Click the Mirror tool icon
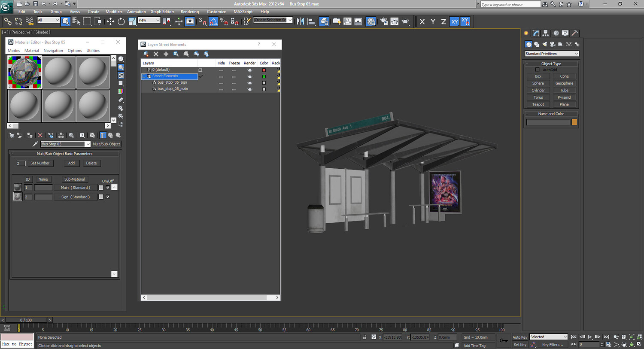 coord(301,21)
